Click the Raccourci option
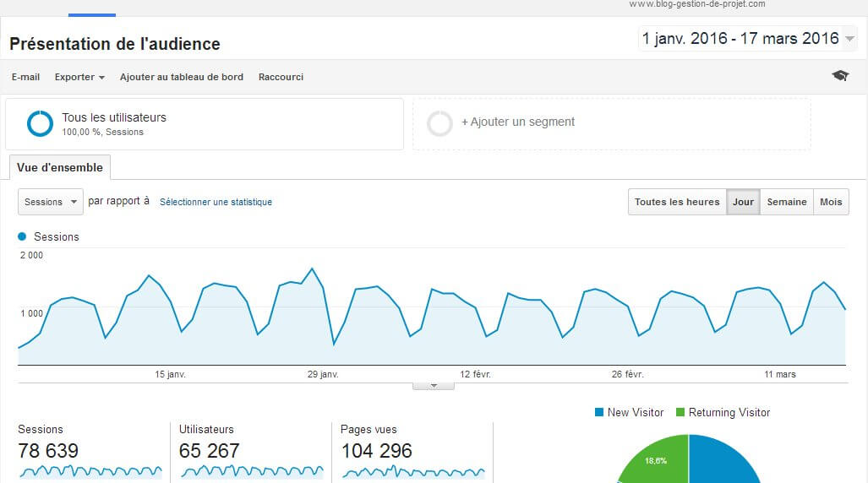Image resolution: width=868 pixels, height=483 pixels. [x=281, y=77]
